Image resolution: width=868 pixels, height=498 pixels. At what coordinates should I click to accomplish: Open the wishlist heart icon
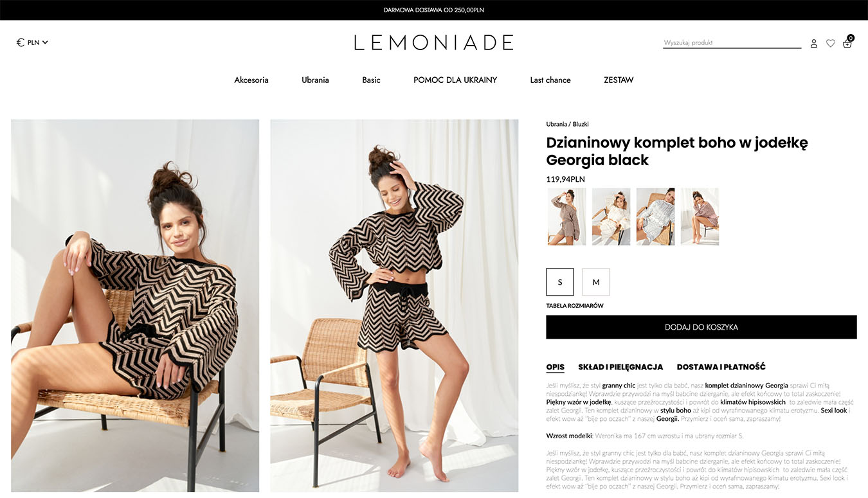(x=831, y=44)
